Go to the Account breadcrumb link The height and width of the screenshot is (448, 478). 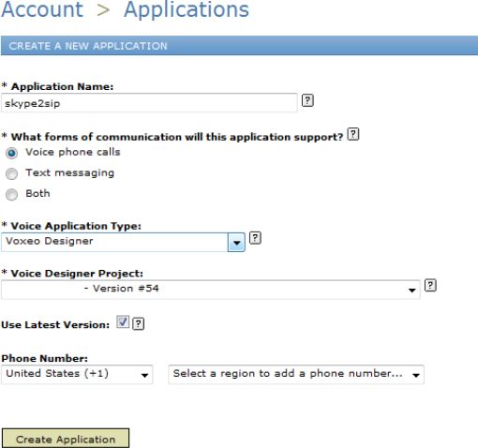[x=42, y=9]
